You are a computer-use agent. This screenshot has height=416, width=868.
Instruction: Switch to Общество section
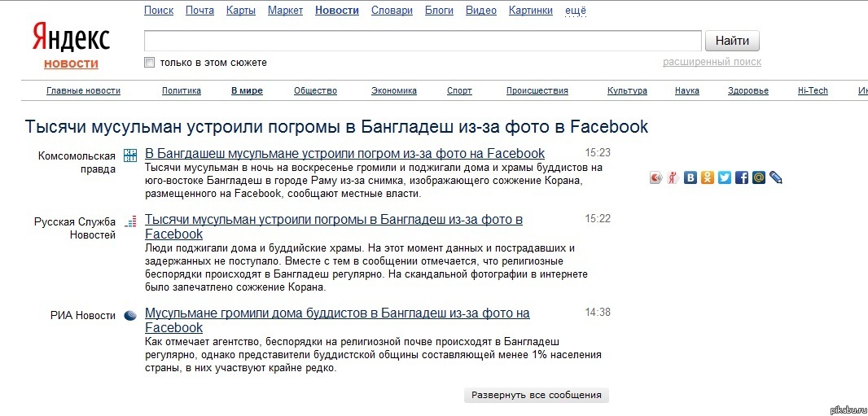coord(316,90)
